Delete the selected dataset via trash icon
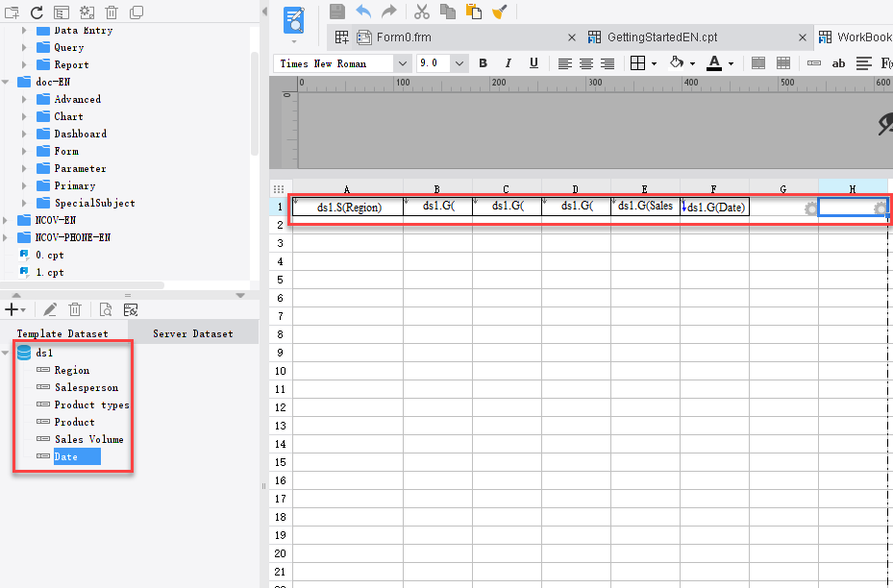Viewport: 893px width, 588px height. click(75, 309)
